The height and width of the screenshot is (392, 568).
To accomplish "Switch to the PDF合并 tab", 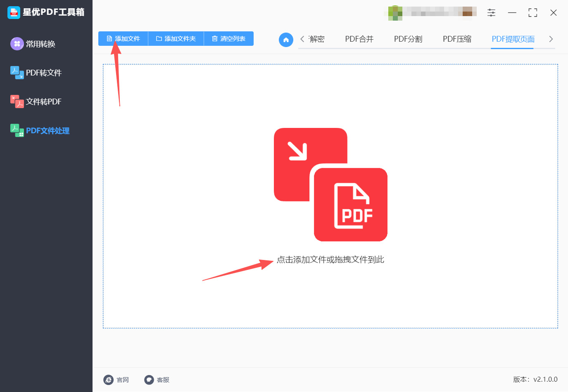I will (359, 39).
